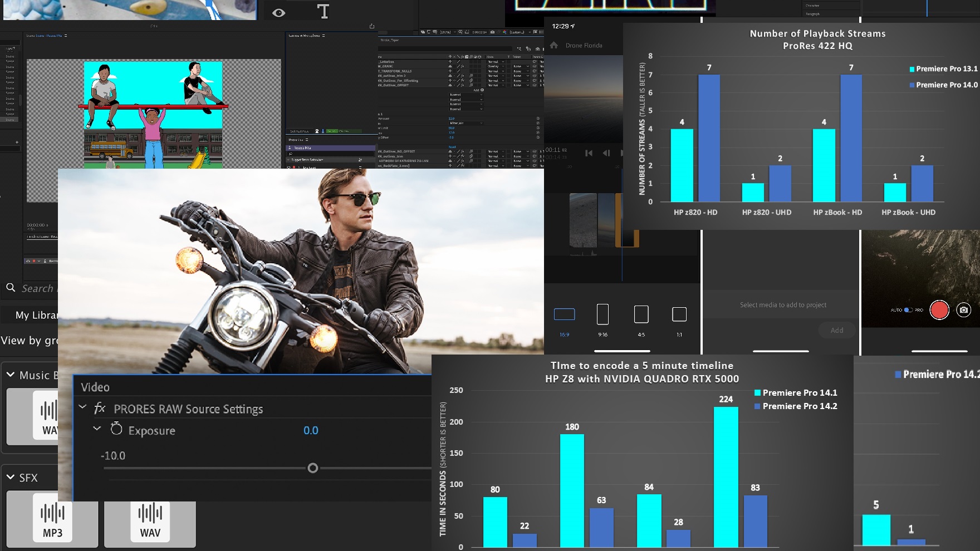Click the Exposure value 0.0

click(311, 430)
